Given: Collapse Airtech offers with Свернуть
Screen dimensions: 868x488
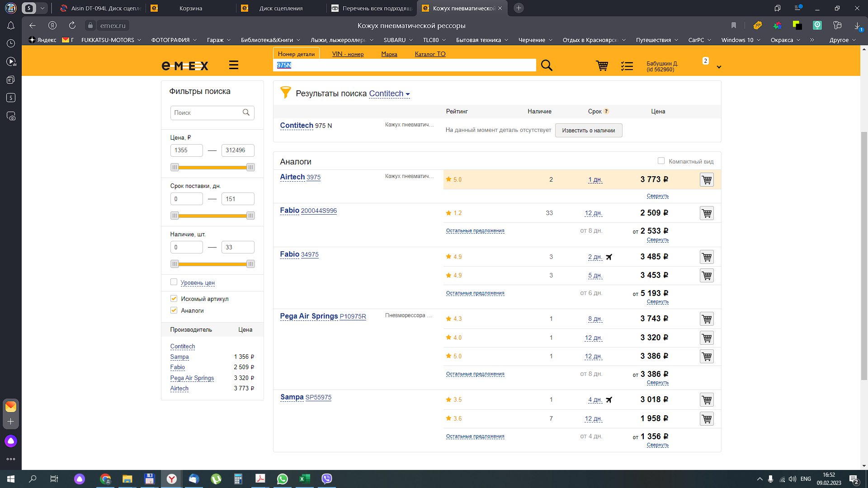Looking at the screenshot, I should click(x=657, y=196).
